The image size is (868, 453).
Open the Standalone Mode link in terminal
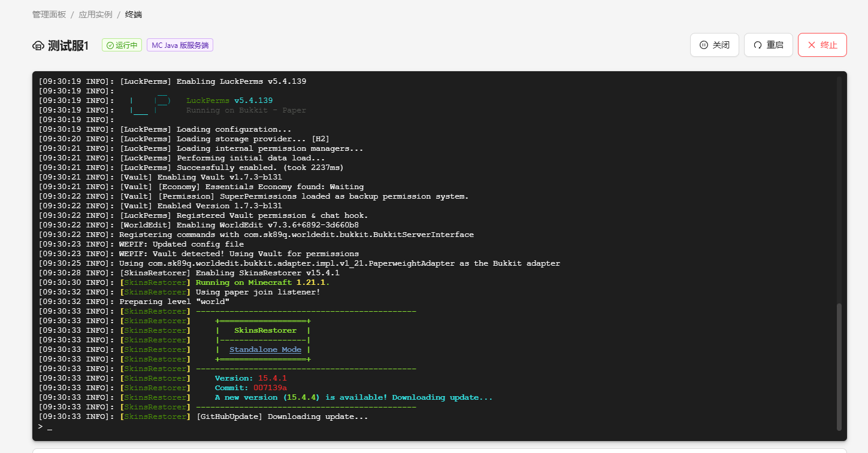tap(265, 349)
